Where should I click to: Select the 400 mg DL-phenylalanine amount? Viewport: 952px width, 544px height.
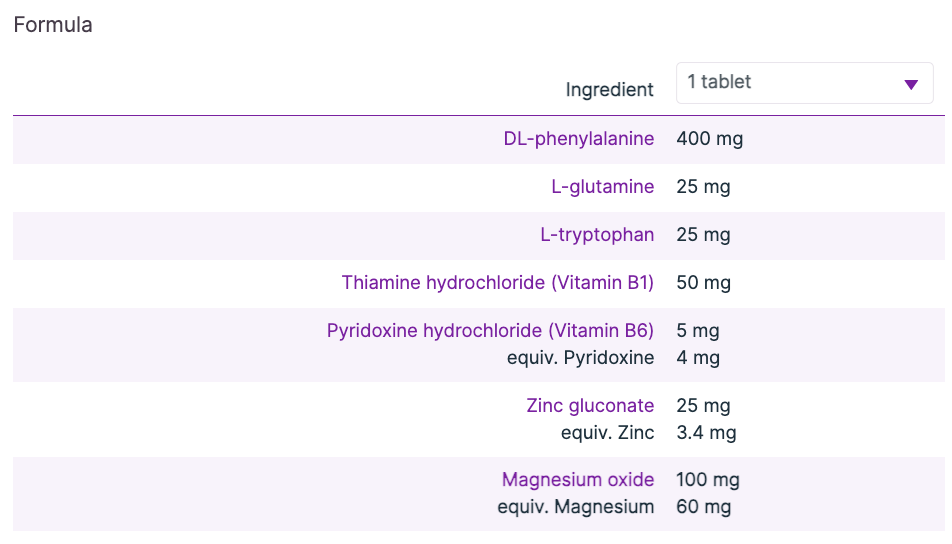(x=709, y=139)
